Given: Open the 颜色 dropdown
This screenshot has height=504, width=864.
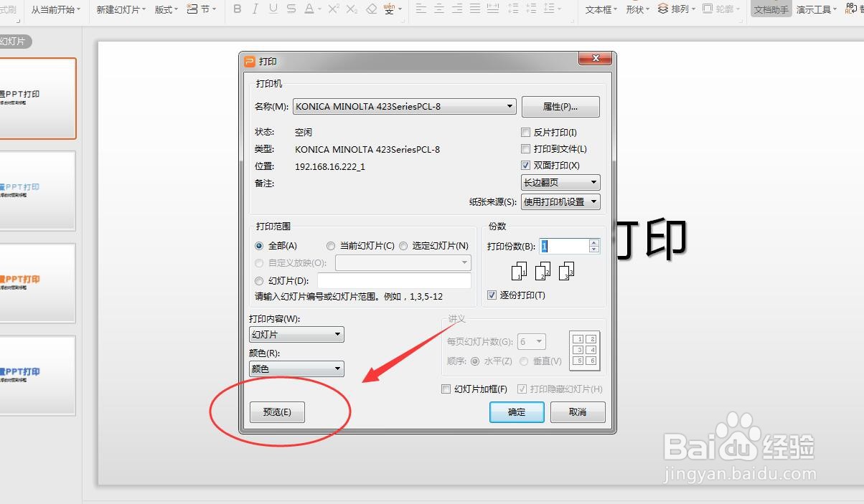Looking at the screenshot, I should coord(296,369).
